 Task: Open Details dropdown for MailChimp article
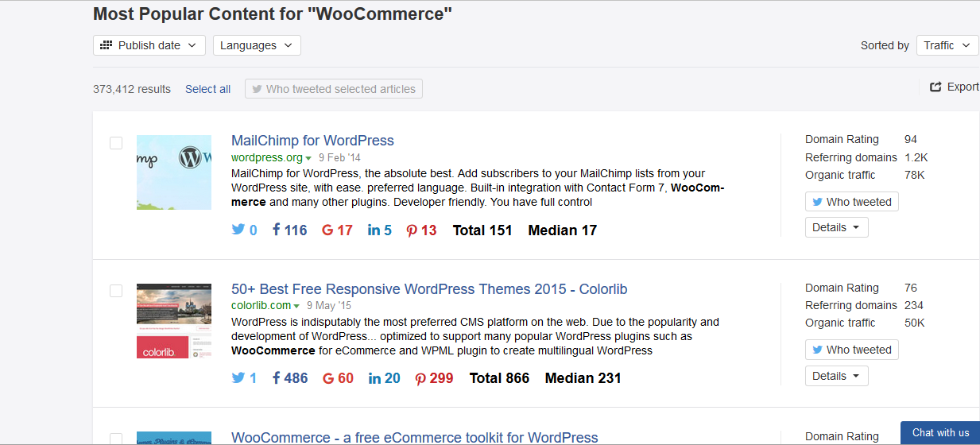(836, 227)
